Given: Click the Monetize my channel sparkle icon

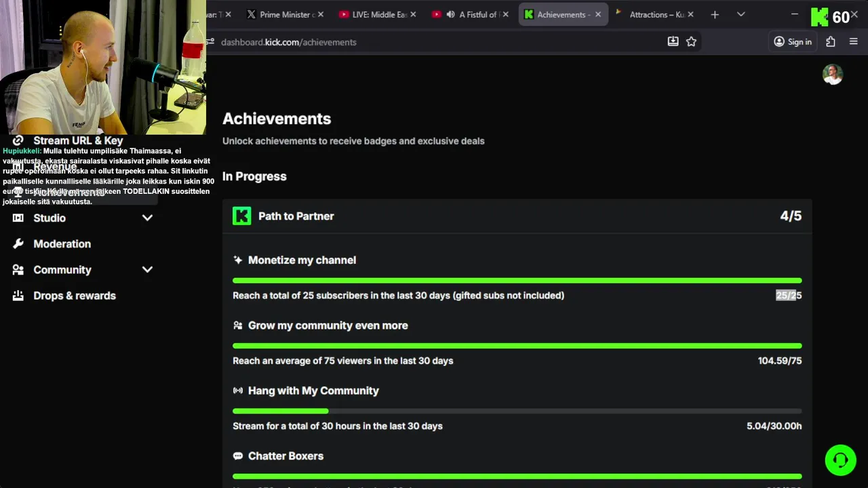Looking at the screenshot, I should [x=237, y=260].
